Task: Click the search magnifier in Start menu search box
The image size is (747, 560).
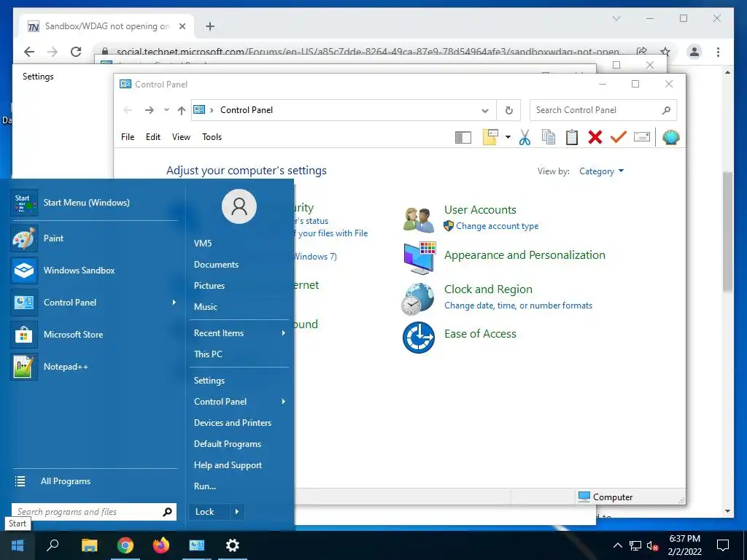Action: [167, 512]
